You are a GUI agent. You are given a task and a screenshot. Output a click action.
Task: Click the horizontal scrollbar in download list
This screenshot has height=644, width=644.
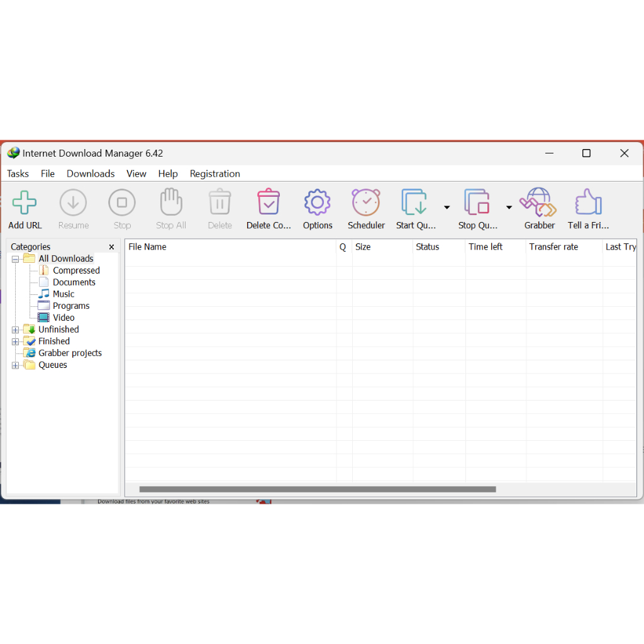[318, 489]
